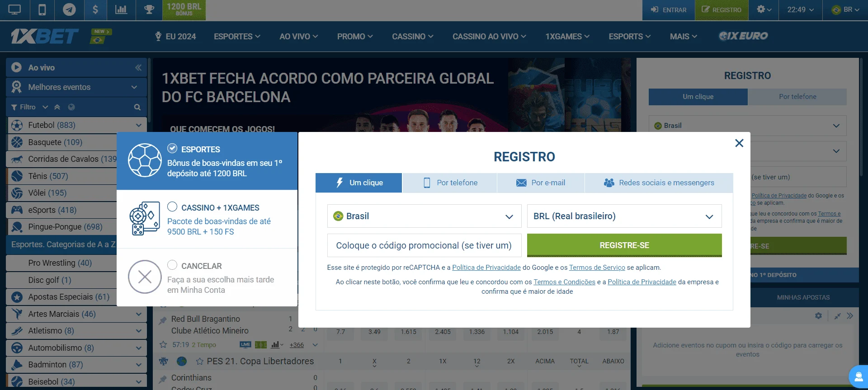
Task: Expand the Badminton (87) category
Action: click(138, 365)
